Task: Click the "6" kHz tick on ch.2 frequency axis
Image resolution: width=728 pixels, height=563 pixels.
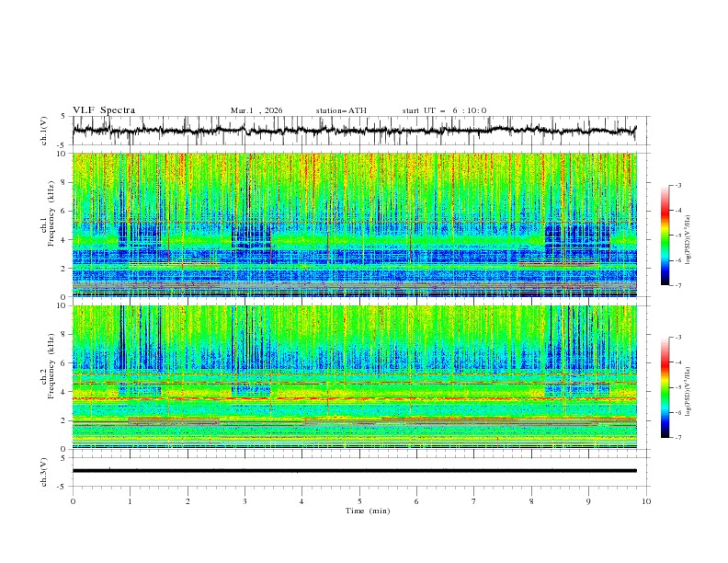Action: tap(64, 363)
